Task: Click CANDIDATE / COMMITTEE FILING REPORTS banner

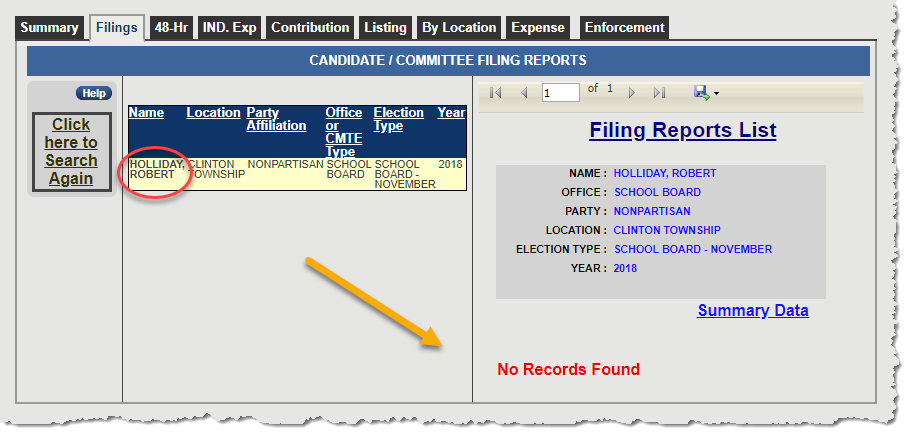Action: 448,61
